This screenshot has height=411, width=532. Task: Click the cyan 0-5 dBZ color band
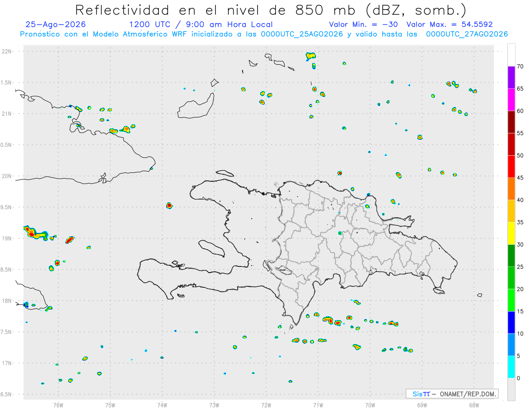pyautogui.click(x=511, y=367)
